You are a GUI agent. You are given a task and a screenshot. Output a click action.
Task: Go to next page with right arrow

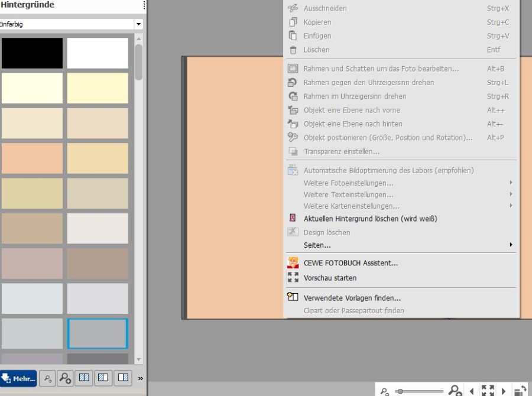[504, 391]
